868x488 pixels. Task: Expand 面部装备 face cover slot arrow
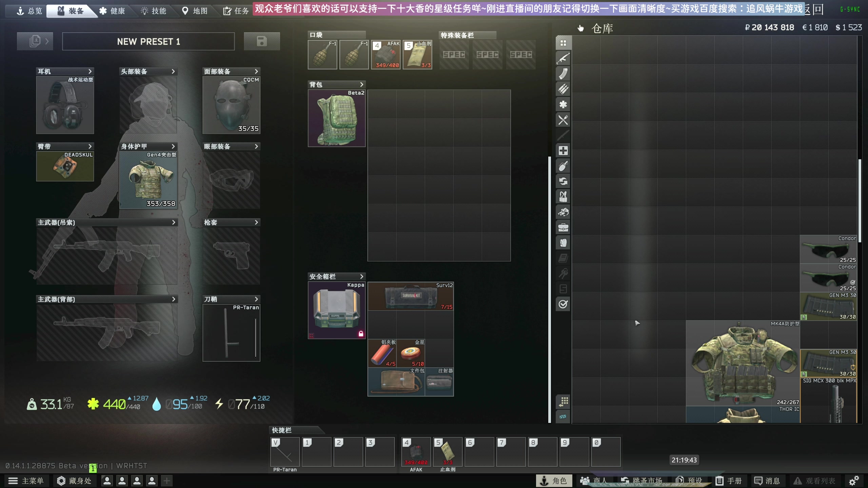click(256, 72)
